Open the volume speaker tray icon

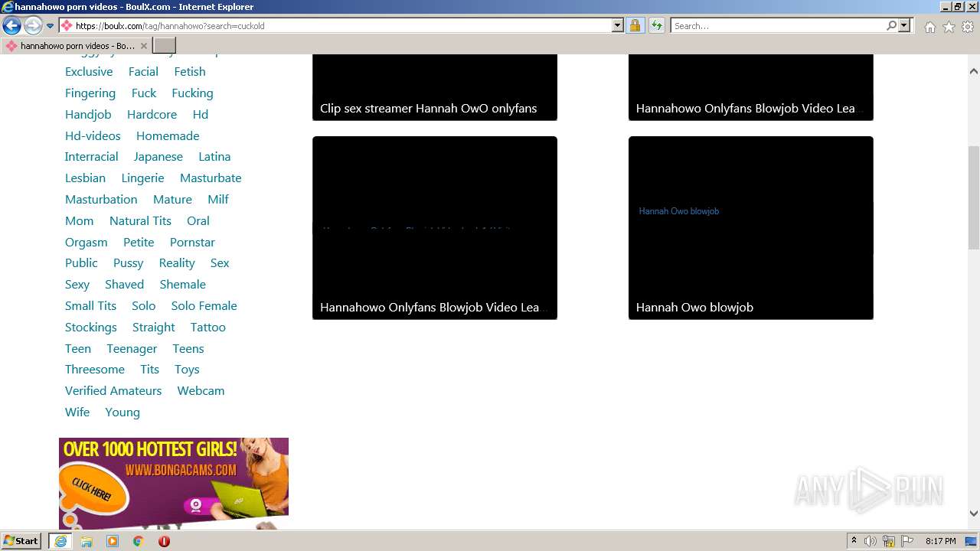[x=871, y=541]
